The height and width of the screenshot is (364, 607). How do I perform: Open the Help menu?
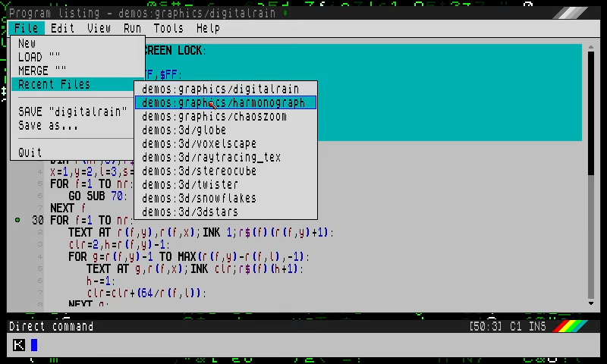pyautogui.click(x=208, y=28)
